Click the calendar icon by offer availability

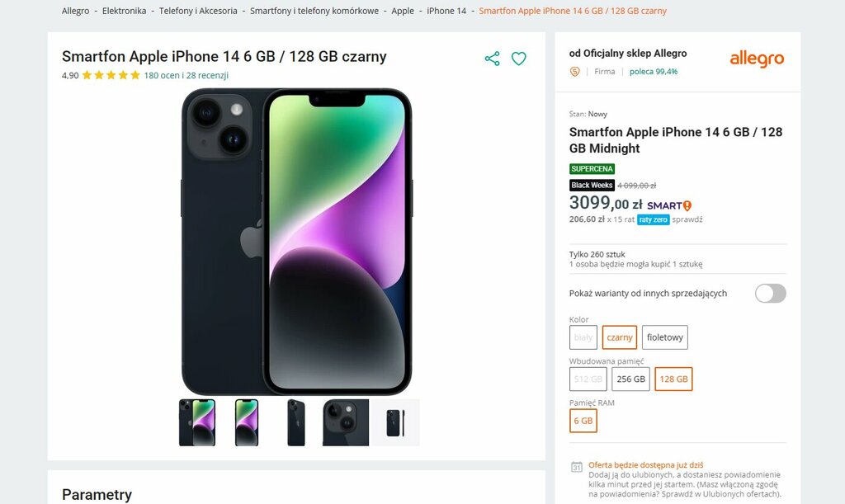tap(577, 467)
